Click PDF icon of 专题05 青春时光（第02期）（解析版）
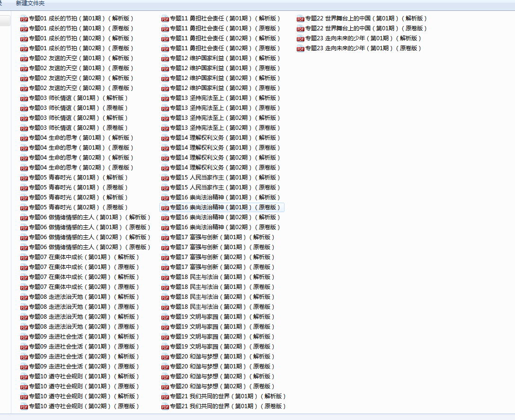Viewport: 515px width, 420px height. coord(24,198)
